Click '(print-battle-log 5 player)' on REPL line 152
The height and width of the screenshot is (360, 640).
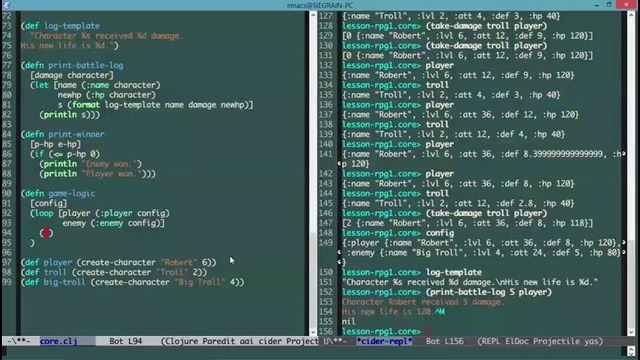coord(489,292)
